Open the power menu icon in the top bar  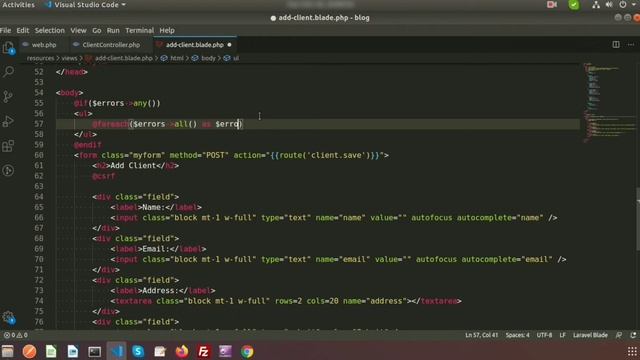click(x=623, y=4)
